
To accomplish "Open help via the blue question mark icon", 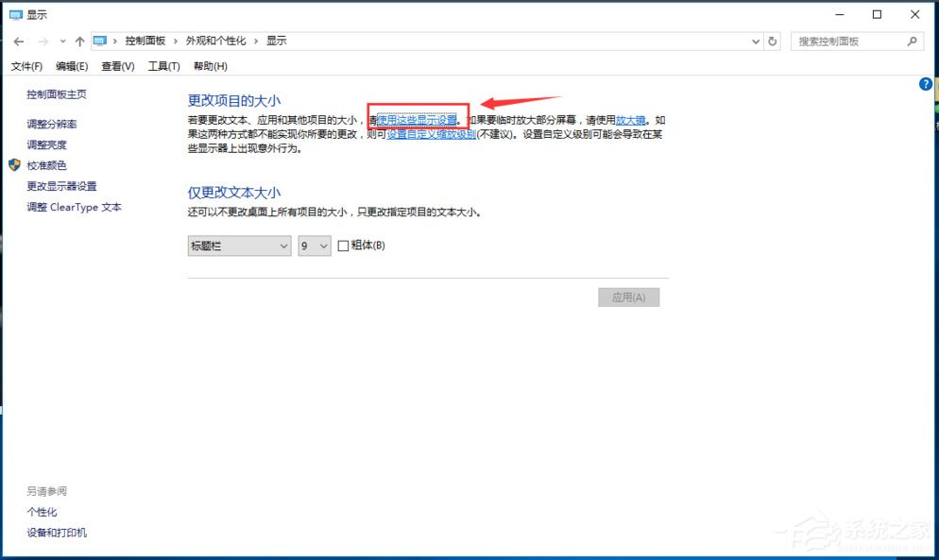I will pyautogui.click(x=925, y=83).
